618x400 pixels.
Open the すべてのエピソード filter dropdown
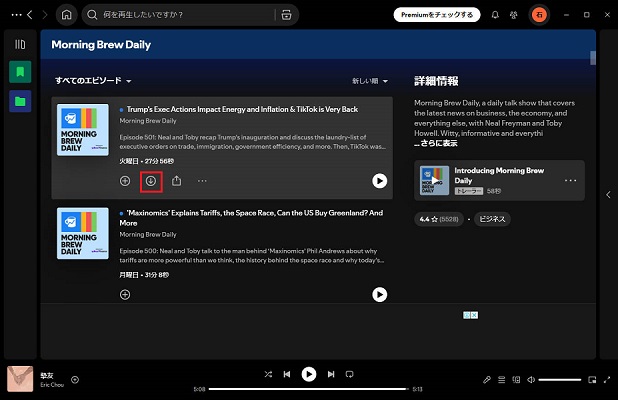click(x=93, y=81)
